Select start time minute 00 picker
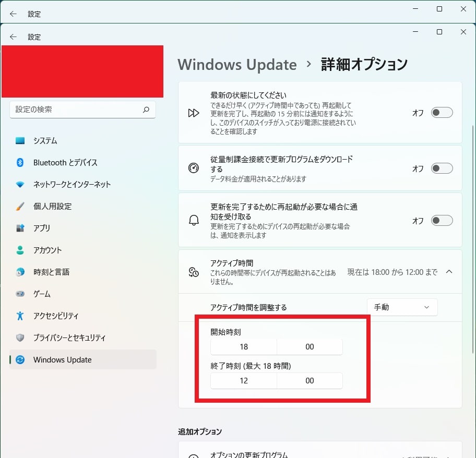 click(x=310, y=347)
